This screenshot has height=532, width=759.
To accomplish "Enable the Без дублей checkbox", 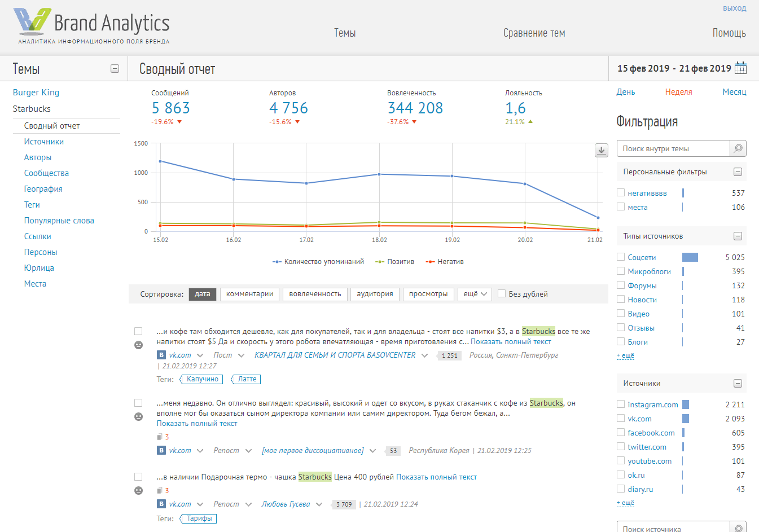I will [x=501, y=294].
